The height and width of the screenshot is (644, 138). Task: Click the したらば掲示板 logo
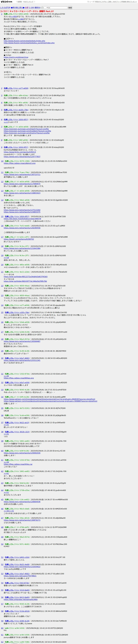coord(7,2)
